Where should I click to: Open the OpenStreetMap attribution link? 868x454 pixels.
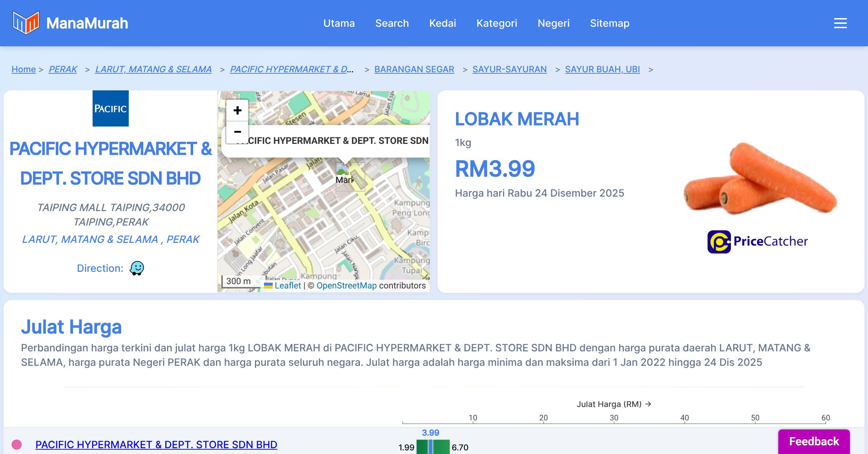[346, 286]
